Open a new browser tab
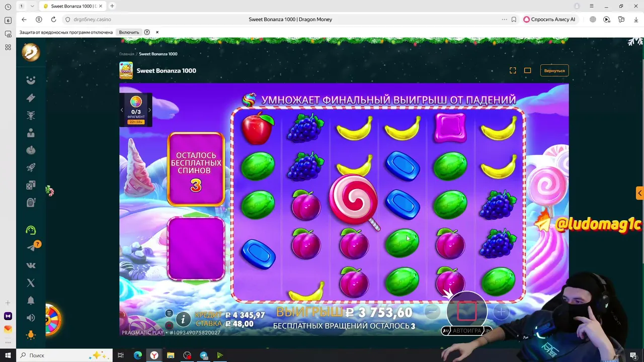 tap(112, 6)
